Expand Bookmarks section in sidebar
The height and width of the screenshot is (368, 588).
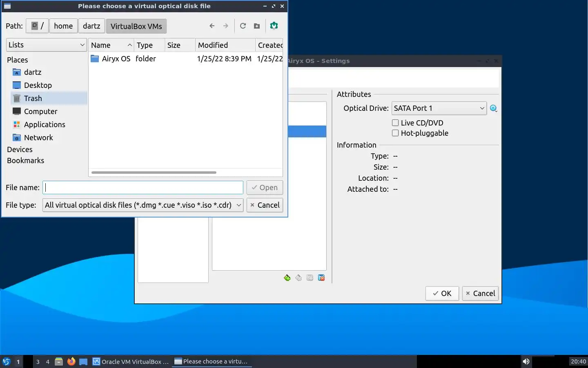[25, 161]
